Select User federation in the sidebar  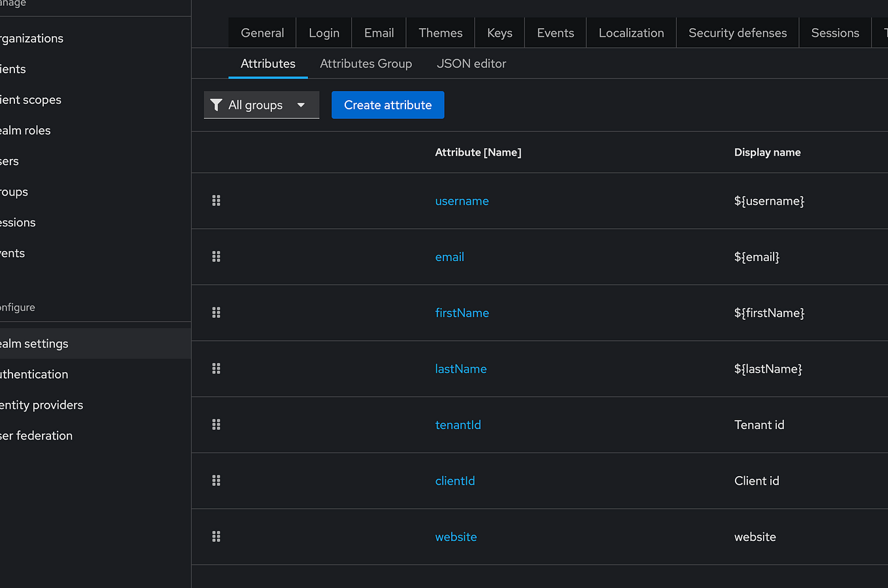click(37, 435)
